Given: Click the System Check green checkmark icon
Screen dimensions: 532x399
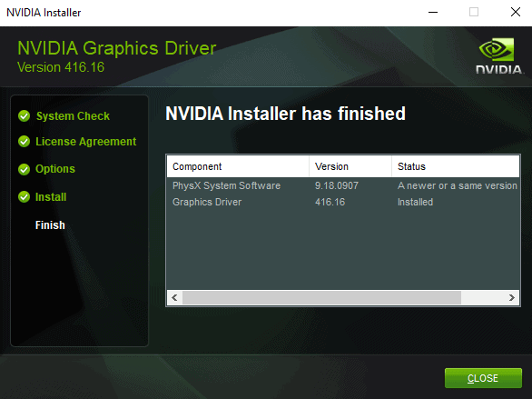Looking at the screenshot, I should coord(25,116).
